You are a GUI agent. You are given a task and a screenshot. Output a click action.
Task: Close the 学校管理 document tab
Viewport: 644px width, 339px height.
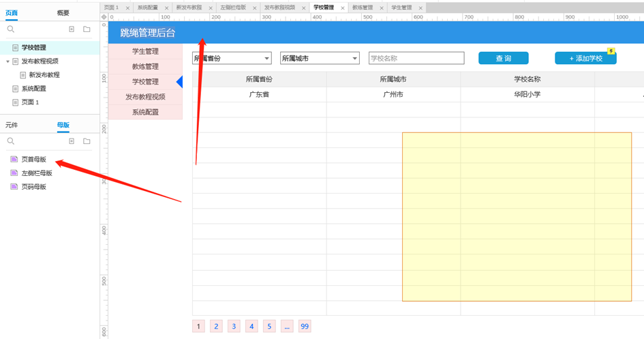[343, 8]
